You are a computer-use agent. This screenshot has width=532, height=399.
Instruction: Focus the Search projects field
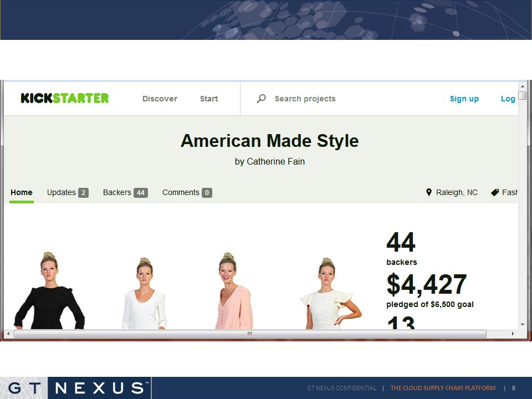[305, 99]
